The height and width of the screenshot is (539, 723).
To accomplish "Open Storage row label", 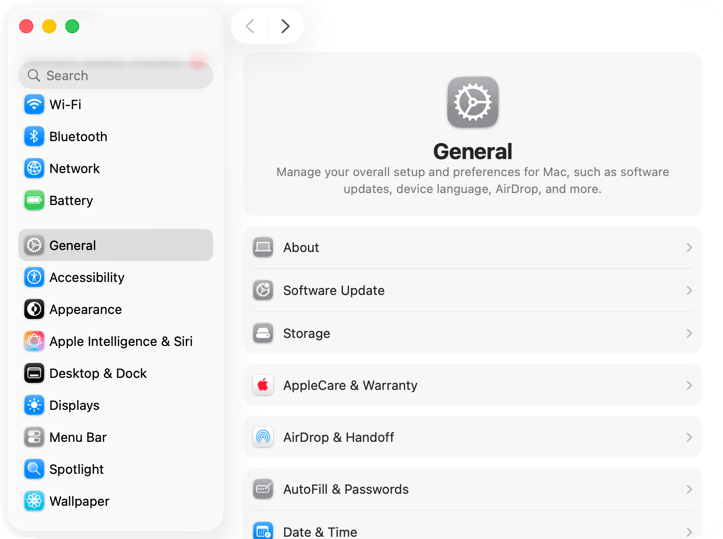I will click(x=307, y=333).
